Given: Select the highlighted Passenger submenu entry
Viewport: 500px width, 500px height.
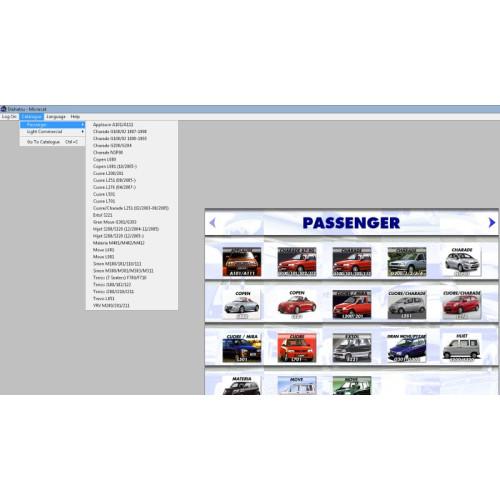Looking at the screenshot, I should pos(52,125).
